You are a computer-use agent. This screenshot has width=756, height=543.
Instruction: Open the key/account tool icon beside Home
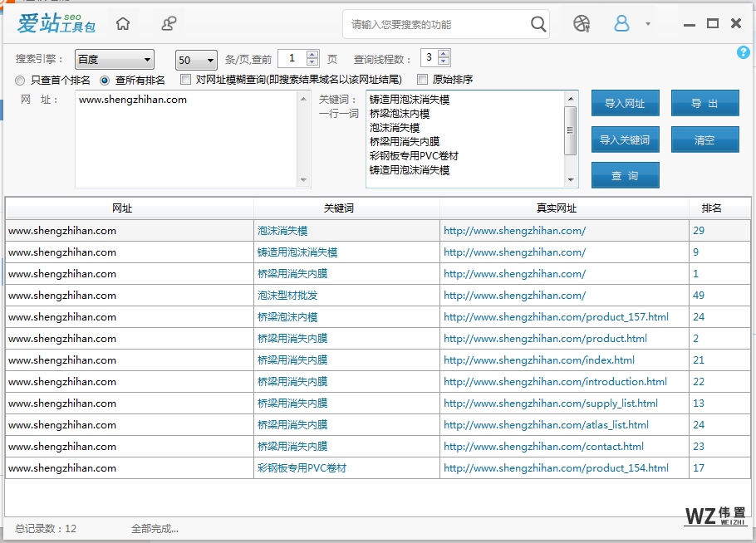click(x=168, y=23)
